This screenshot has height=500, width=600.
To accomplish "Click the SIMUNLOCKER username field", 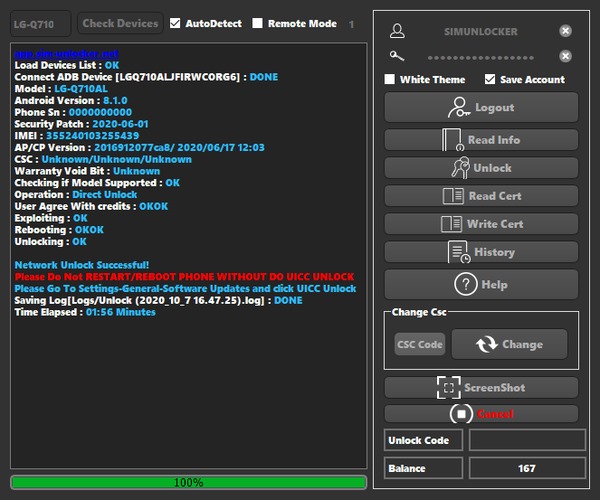I will (x=481, y=31).
